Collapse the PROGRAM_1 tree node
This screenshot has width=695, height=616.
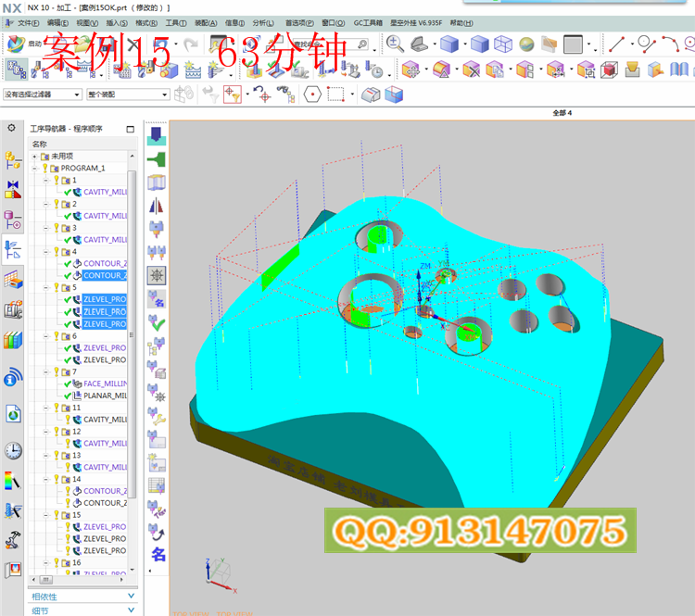tap(34, 169)
